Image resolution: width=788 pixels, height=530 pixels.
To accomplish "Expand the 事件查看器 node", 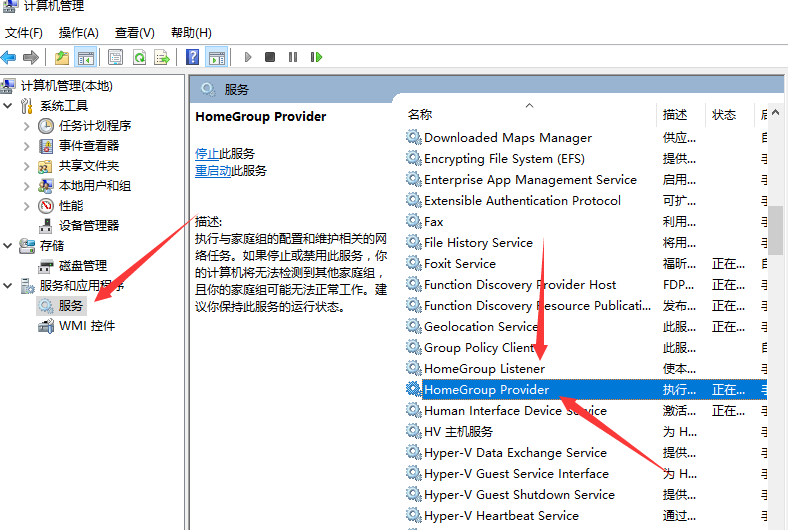I will [x=27, y=146].
